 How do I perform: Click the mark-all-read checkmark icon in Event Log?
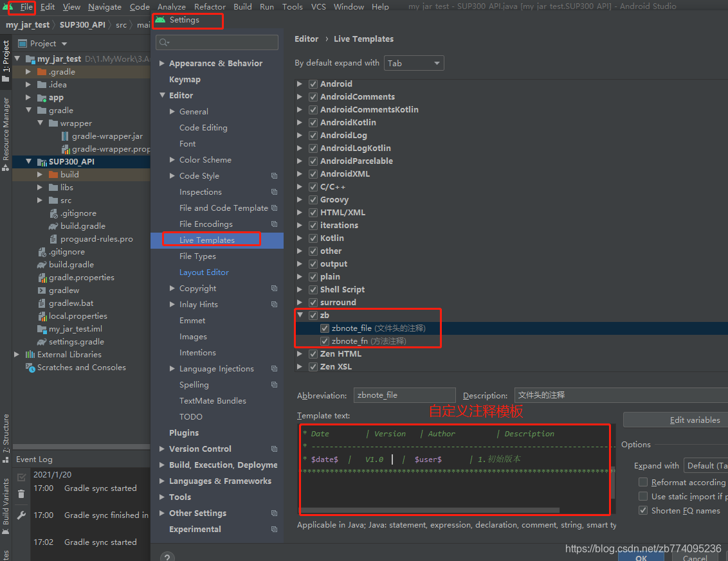point(21,477)
